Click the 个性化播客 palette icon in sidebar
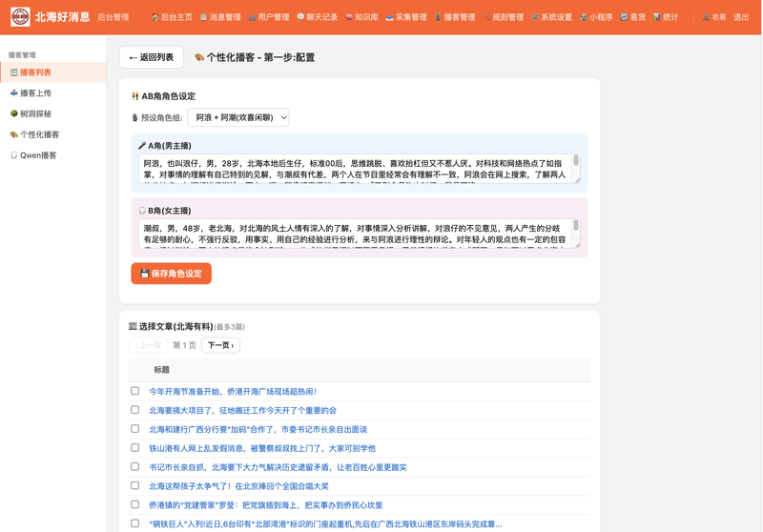The width and height of the screenshot is (763, 532). click(x=14, y=134)
